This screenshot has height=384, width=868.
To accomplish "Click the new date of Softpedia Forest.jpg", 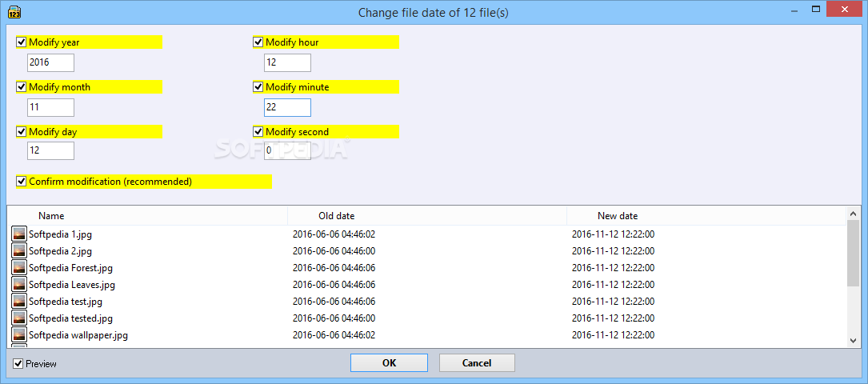I will [613, 268].
